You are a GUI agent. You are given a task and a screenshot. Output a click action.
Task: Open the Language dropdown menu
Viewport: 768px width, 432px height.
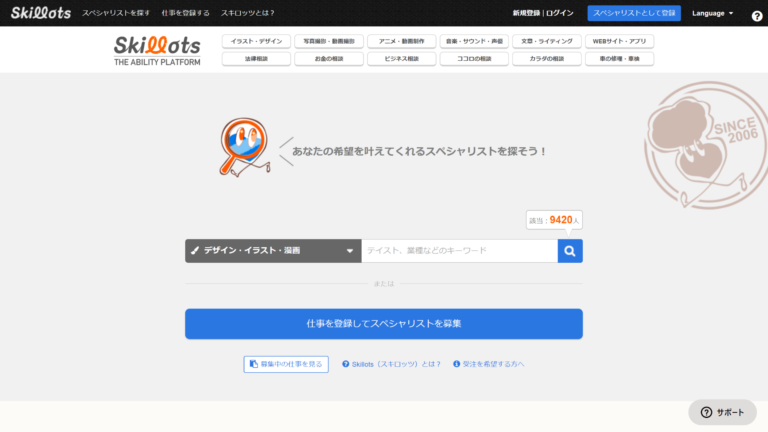pos(712,14)
